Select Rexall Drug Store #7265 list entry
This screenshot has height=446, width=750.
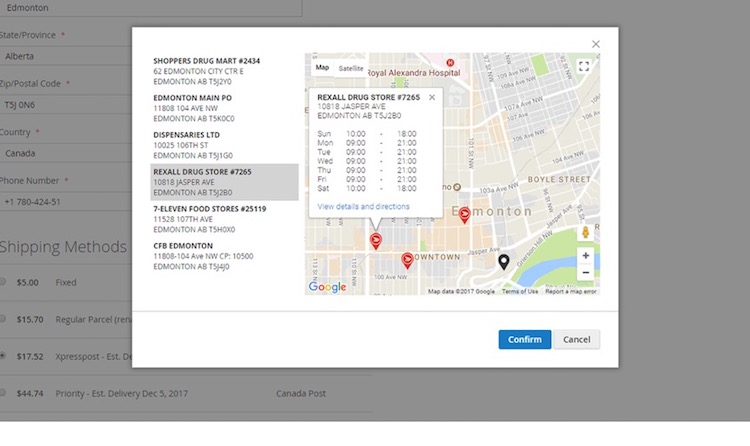coord(224,182)
